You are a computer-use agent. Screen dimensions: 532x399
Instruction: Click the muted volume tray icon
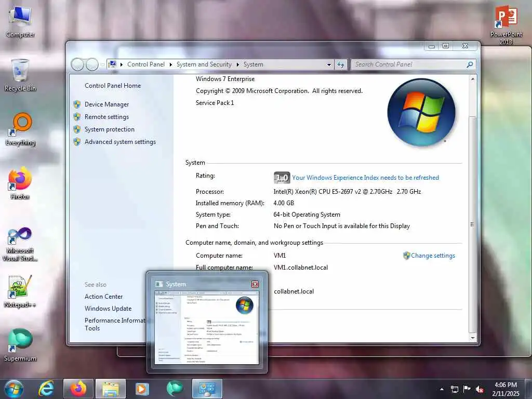(480, 389)
